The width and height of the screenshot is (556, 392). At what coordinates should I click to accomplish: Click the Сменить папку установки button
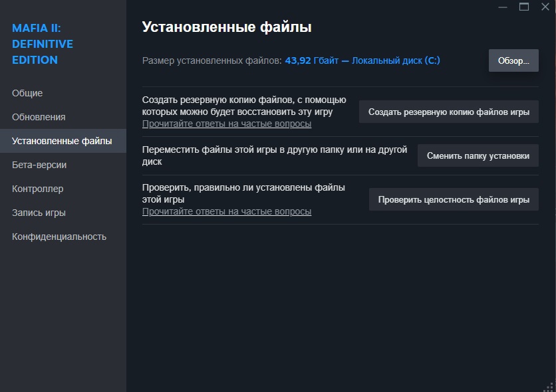point(478,156)
